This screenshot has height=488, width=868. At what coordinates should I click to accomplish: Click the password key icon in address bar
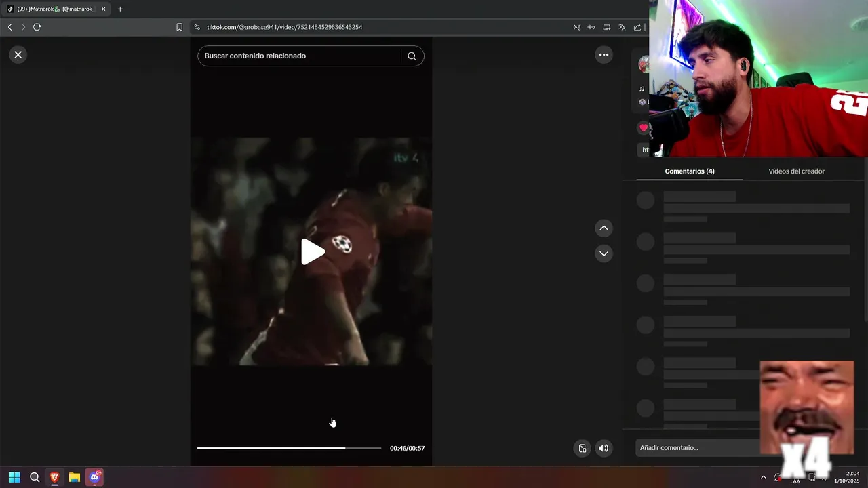[x=591, y=27]
